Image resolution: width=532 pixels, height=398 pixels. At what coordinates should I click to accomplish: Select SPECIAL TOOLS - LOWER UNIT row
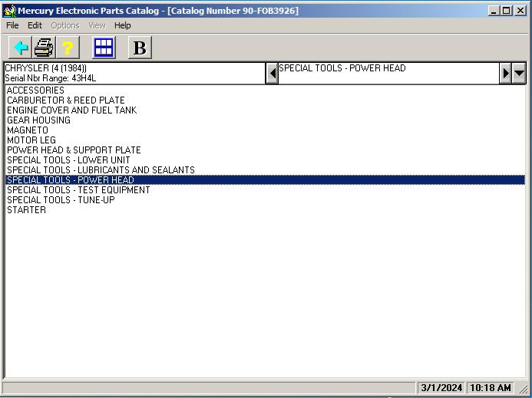[x=266, y=160]
